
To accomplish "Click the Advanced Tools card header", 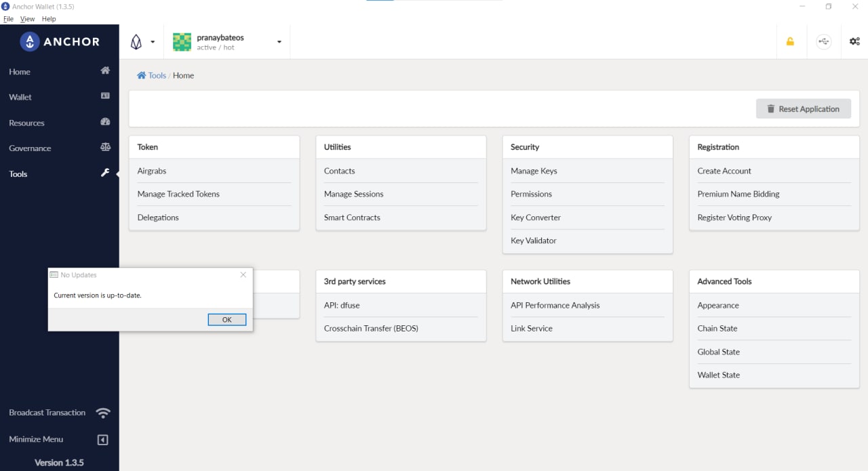I will 774,281.
